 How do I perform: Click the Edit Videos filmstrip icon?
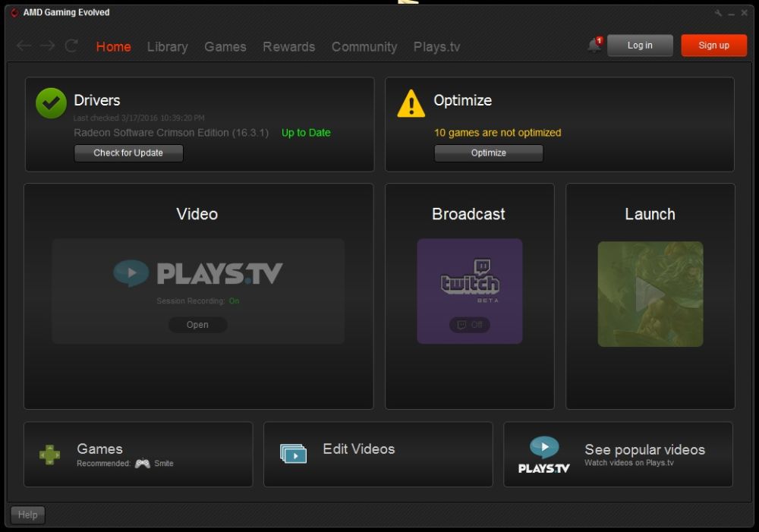coord(294,453)
